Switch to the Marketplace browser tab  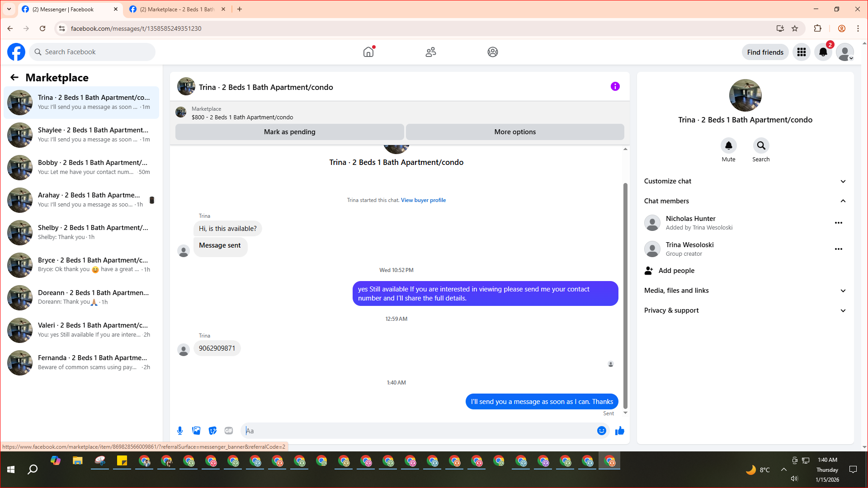coord(177,9)
